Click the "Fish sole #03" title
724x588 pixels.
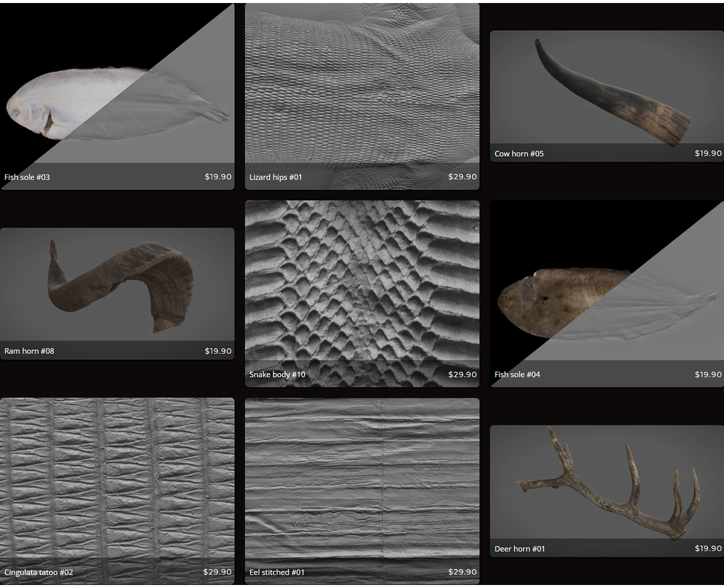[27, 177]
